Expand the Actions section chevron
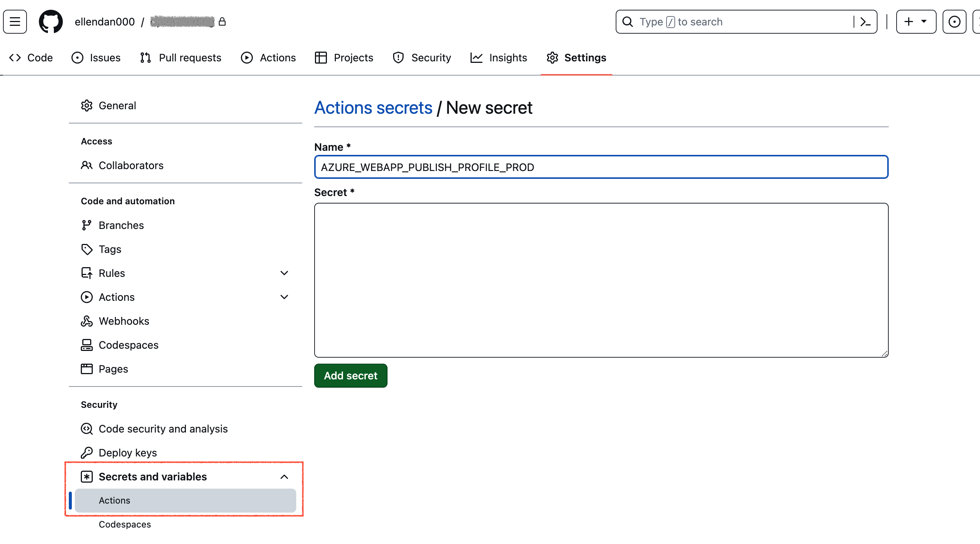Screen dimensions: 980x544 [x=284, y=297]
